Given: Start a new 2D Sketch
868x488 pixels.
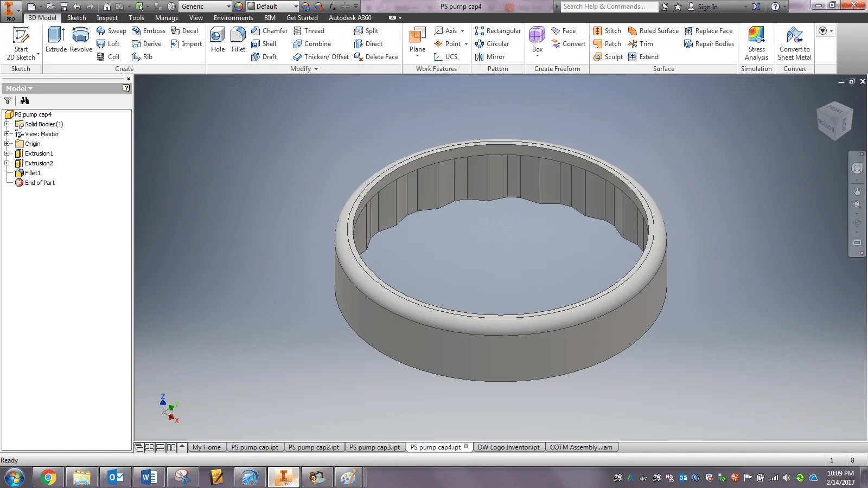Looking at the screenshot, I should [21, 42].
